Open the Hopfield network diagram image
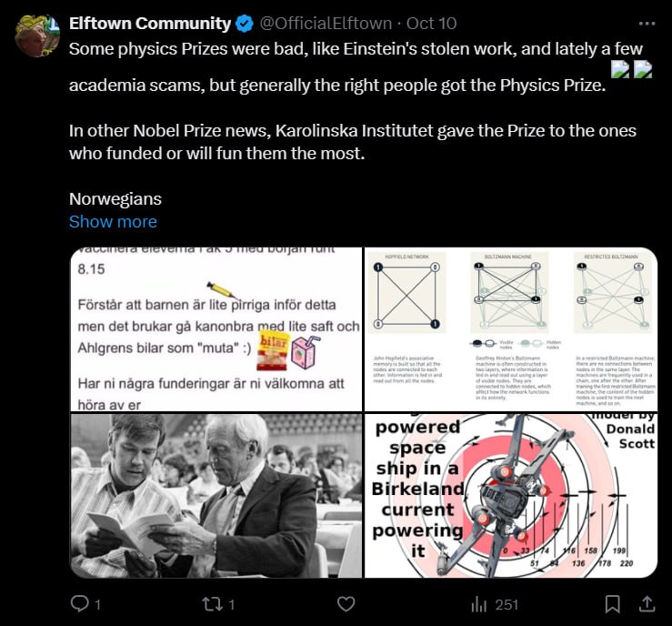The height and width of the screenshot is (626, 672). coord(511,329)
